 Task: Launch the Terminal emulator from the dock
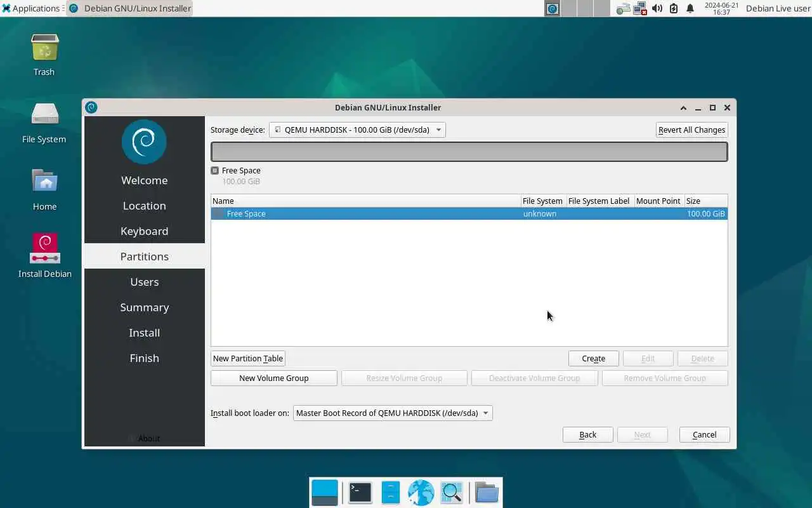point(360,493)
